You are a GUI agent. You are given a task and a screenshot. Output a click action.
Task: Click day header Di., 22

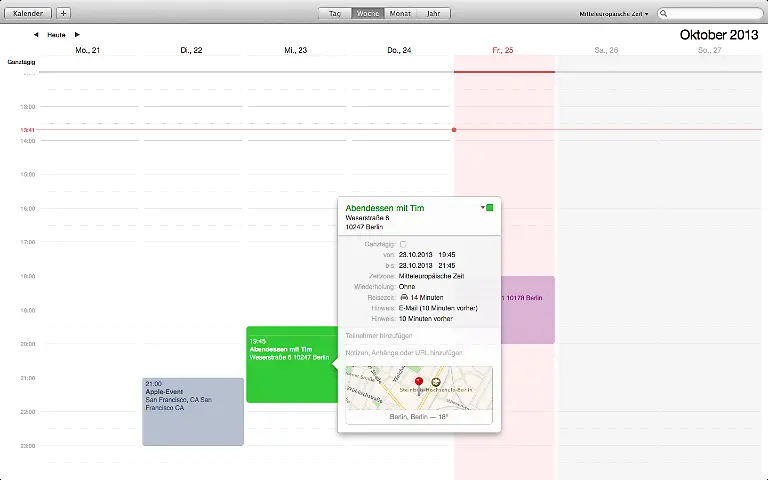click(192, 50)
